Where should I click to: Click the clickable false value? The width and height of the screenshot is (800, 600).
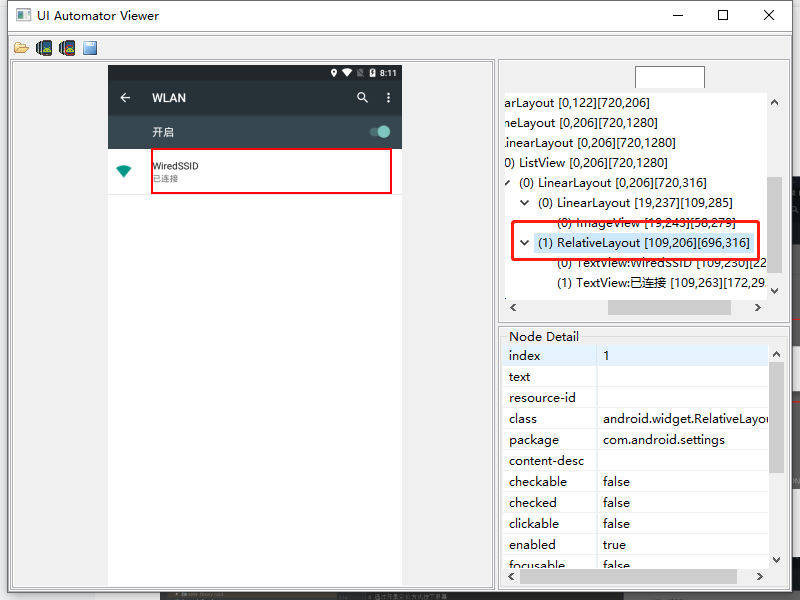pyautogui.click(x=616, y=523)
